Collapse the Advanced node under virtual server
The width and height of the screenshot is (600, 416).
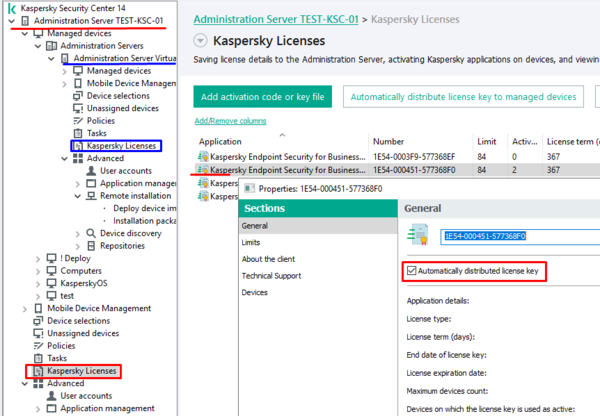tap(64, 159)
